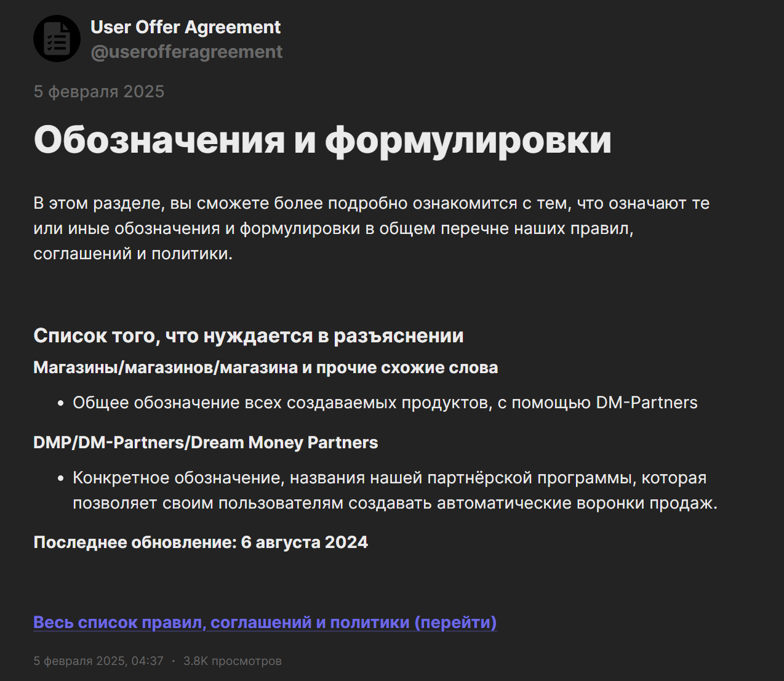The image size is (784, 681).
Task: Click the 'User Offer Agreement' channel name
Action: click(186, 27)
